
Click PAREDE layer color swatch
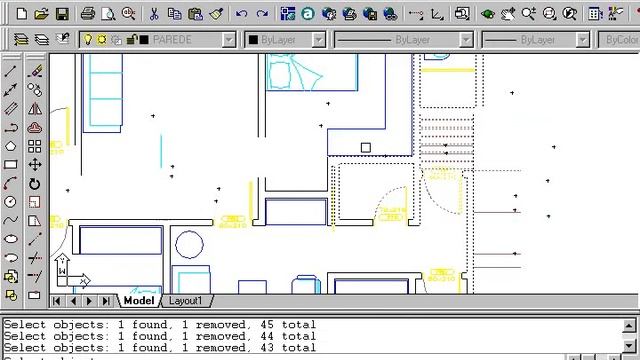click(x=144, y=40)
